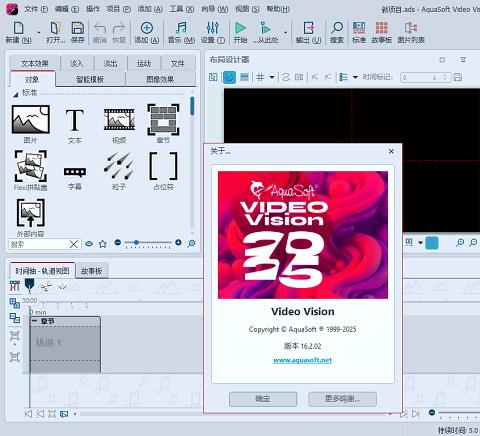Viewport: 480px width, 436px height.
Task: Click the 从此处 (play from here) icon
Action: pos(265,28)
